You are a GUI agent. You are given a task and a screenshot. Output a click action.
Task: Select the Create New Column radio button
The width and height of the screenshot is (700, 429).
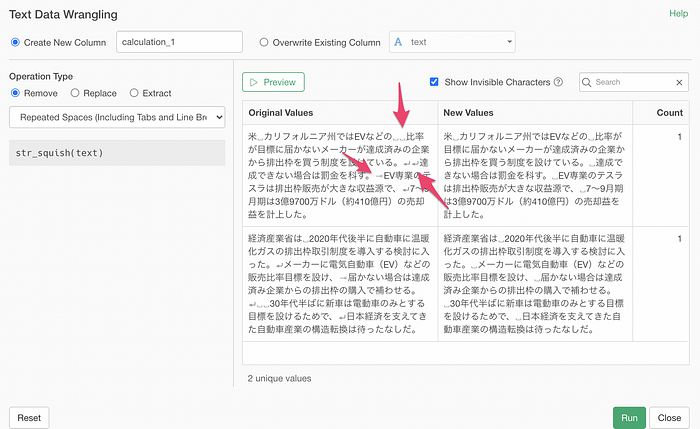15,42
